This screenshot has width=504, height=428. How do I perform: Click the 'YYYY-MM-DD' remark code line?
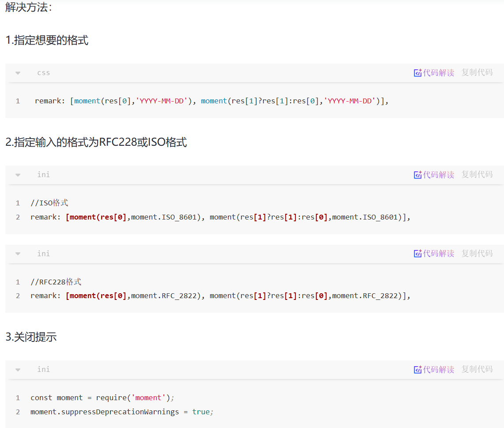point(212,101)
